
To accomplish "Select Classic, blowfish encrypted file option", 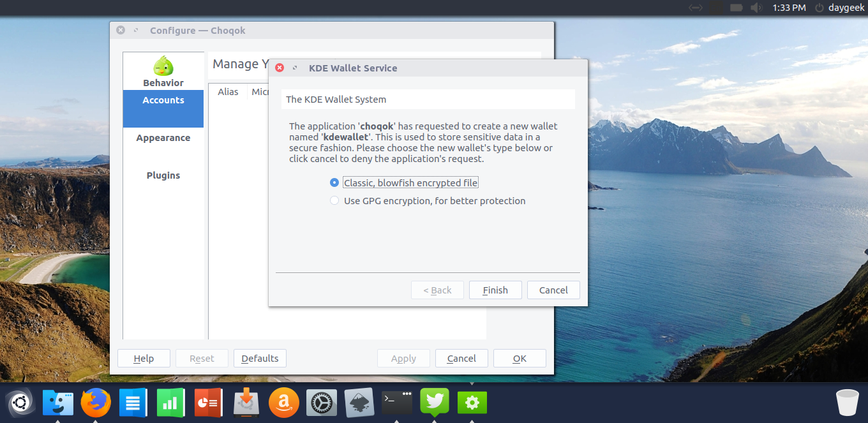I will (x=403, y=182).
